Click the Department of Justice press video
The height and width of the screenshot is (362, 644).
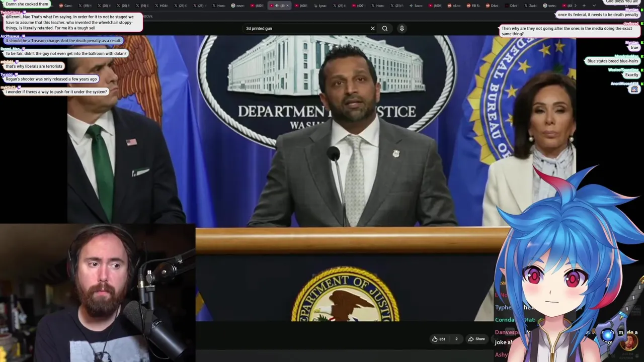coord(322,178)
